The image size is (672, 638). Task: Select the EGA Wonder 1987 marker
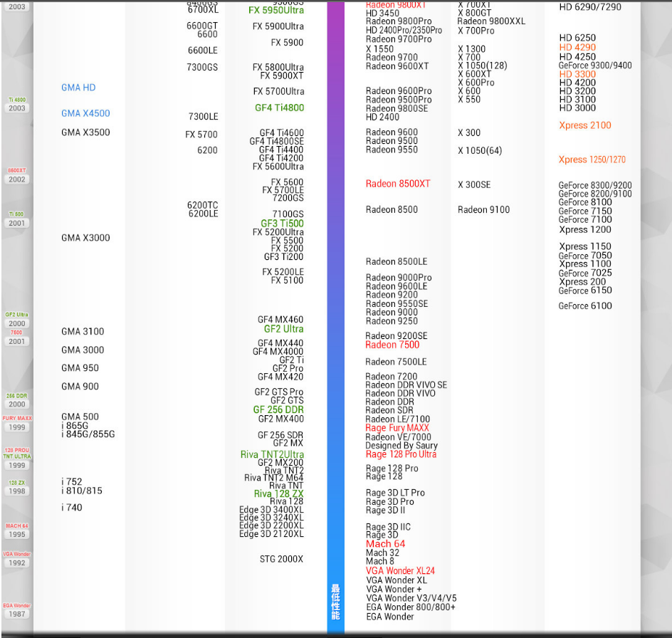17,610
